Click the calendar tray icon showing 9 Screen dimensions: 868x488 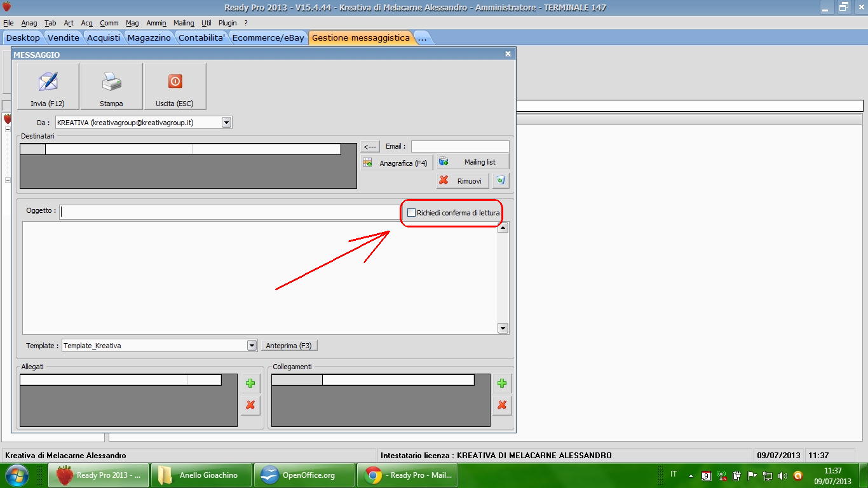pyautogui.click(x=707, y=475)
